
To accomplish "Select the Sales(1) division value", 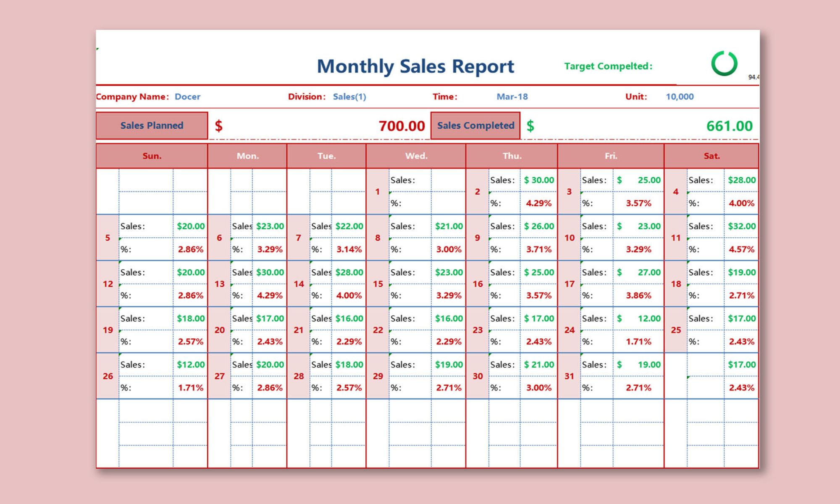I will click(349, 97).
